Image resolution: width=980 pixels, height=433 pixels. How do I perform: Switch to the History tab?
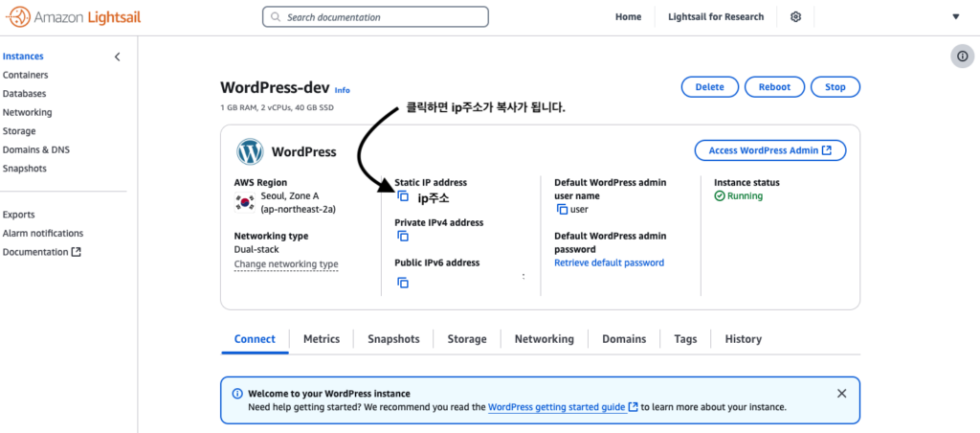(743, 339)
